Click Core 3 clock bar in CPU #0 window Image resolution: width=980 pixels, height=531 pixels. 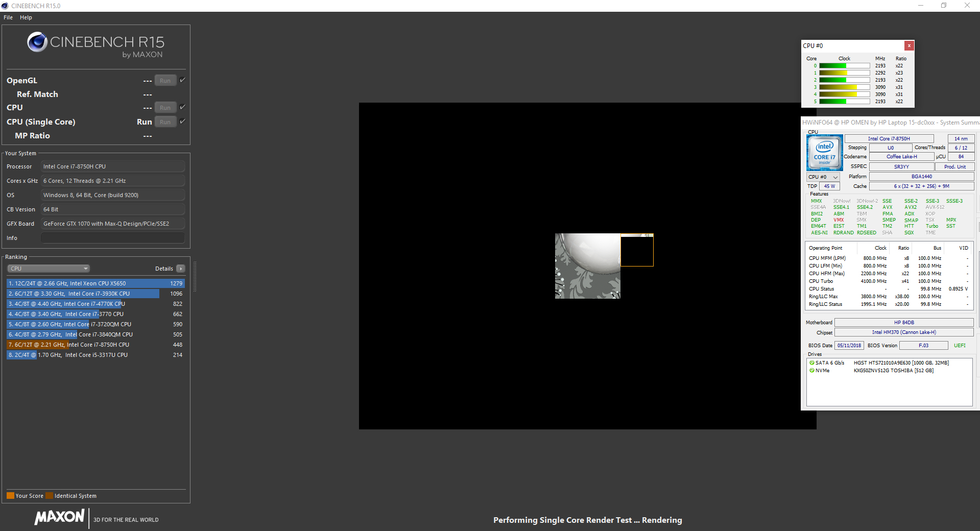(x=845, y=87)
